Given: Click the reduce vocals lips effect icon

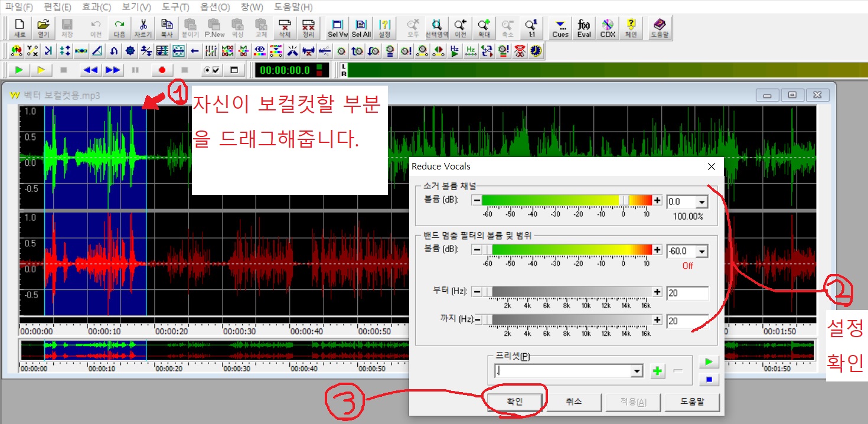Looking at the screenshot, I should 518,51.
